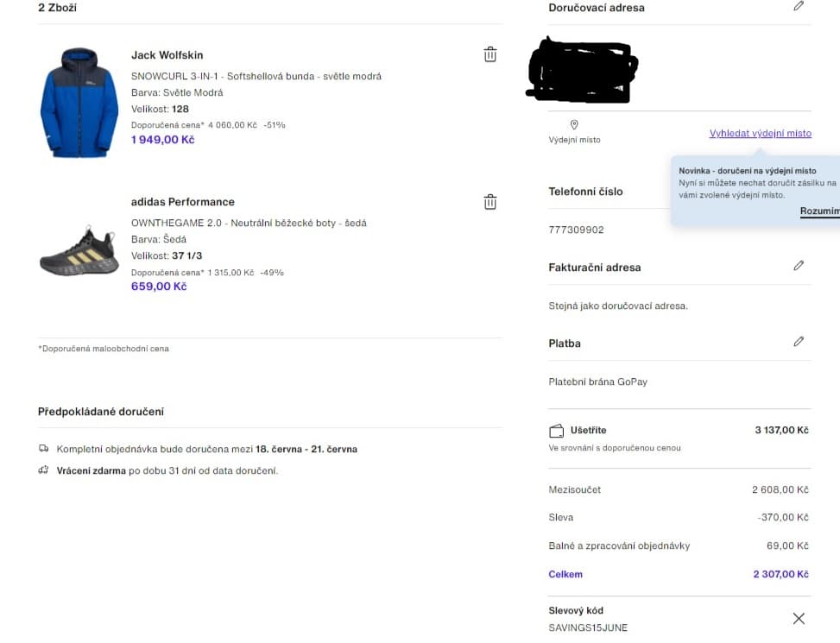Click the 2 Zboží heading

click(57, 8)
